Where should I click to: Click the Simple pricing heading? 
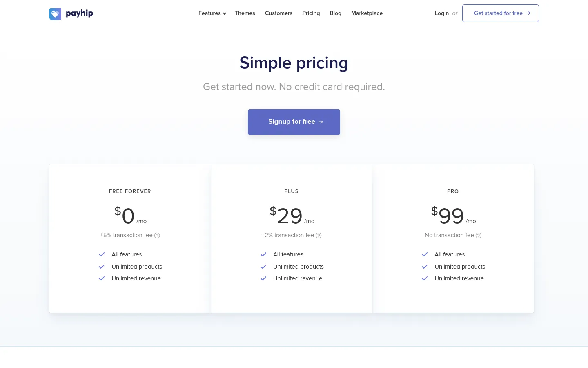(294, 63)
